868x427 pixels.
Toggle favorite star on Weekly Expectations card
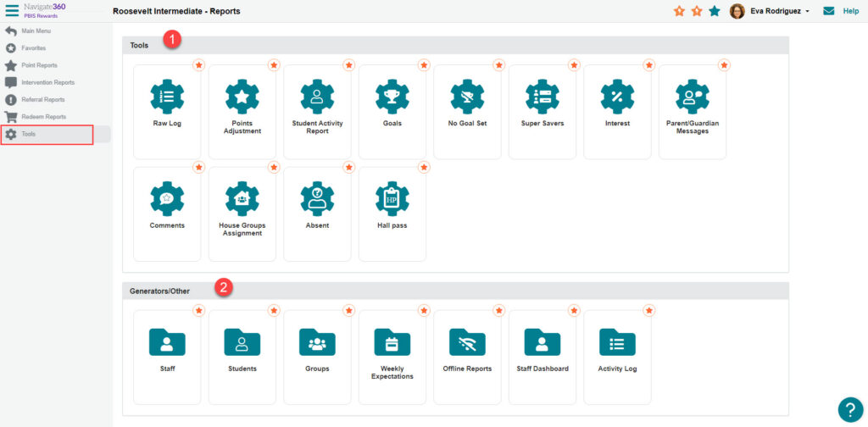[x=424, y=311]
